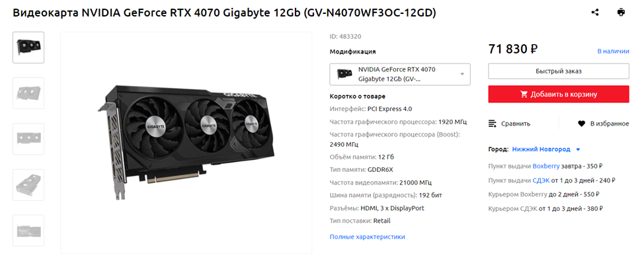This screenshot has height=265, width=644.
Task: Click cart icon in red button
Action: click(524, 95)
